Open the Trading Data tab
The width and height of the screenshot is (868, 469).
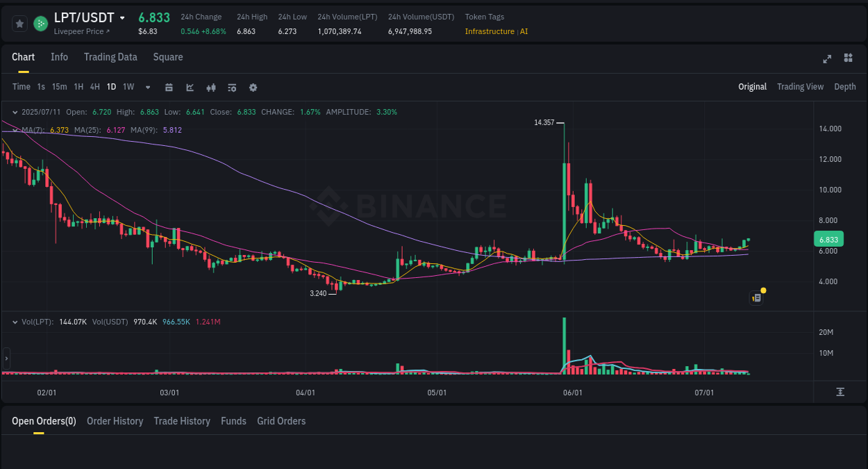(x=110, y=57)
